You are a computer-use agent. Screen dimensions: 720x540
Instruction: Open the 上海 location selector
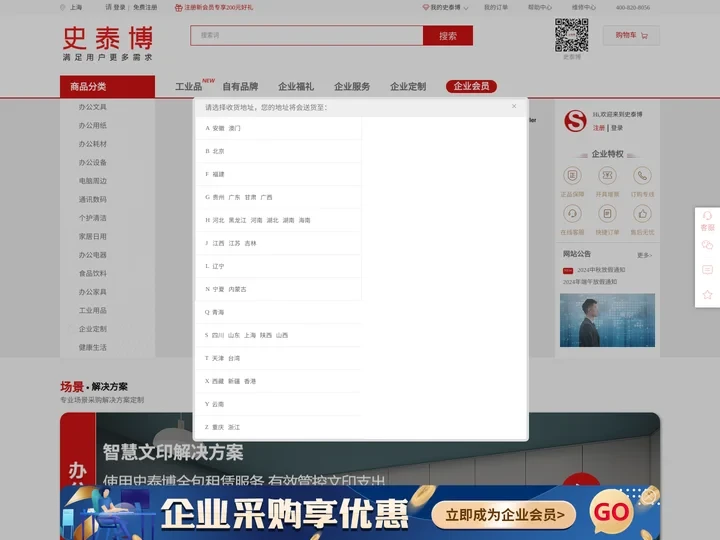coord(71,7)
